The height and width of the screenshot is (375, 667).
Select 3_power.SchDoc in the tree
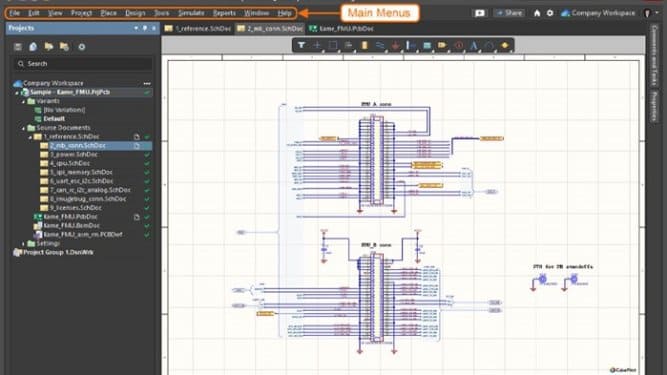tap(73, 155)
